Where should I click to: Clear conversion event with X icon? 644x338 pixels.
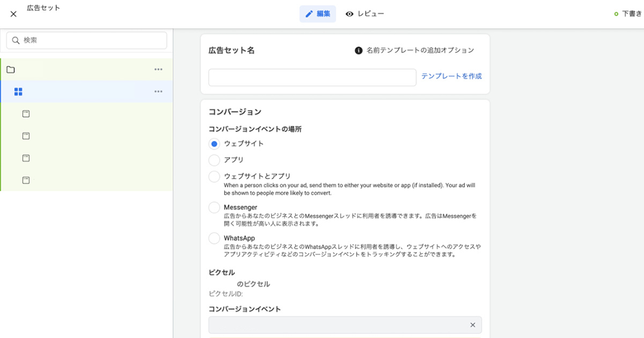[473, 325]
